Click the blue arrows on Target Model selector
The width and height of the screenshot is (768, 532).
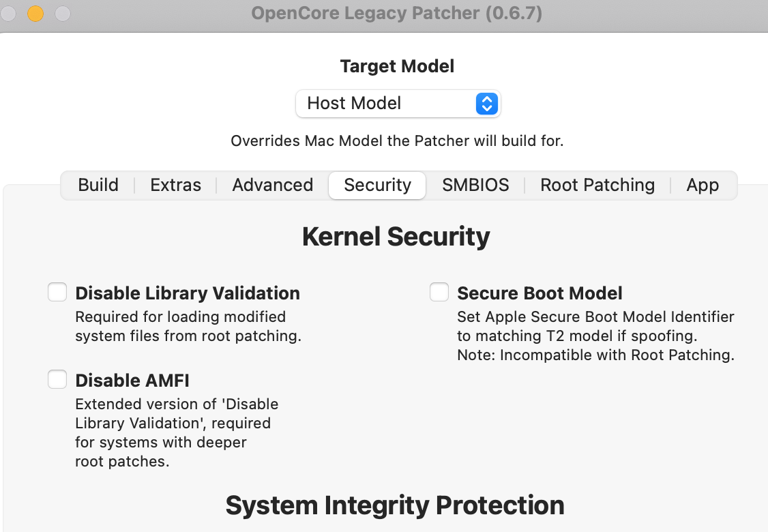click(486, 104)
